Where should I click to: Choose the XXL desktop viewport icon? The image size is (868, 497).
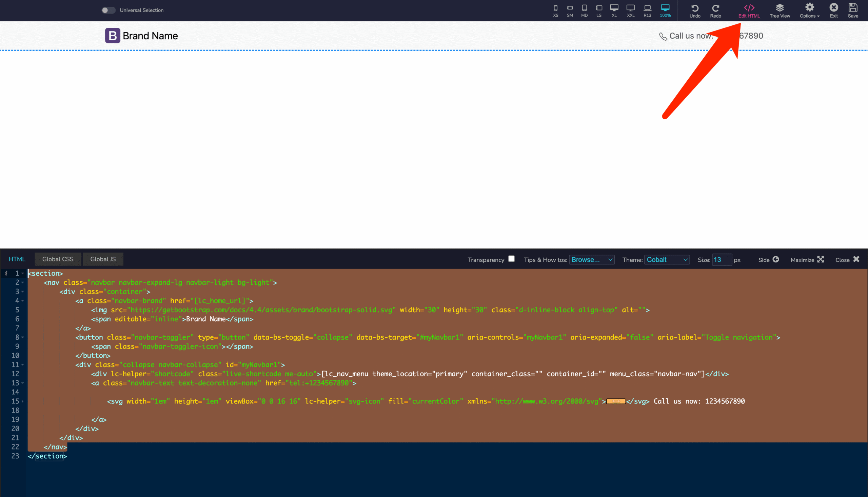630,10
